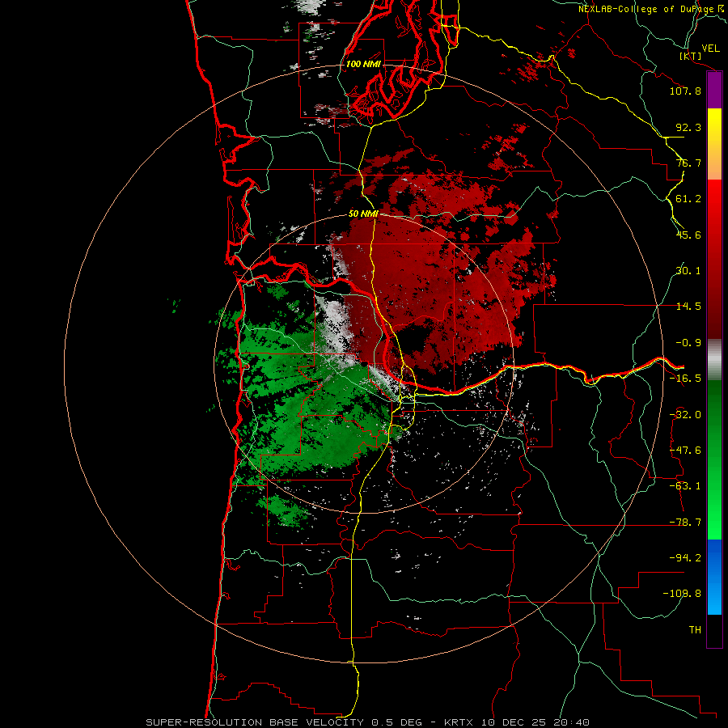The width and height of the screenshot is (728, 728).
Task: Select the [KT] units label
Action: (691, 56)
